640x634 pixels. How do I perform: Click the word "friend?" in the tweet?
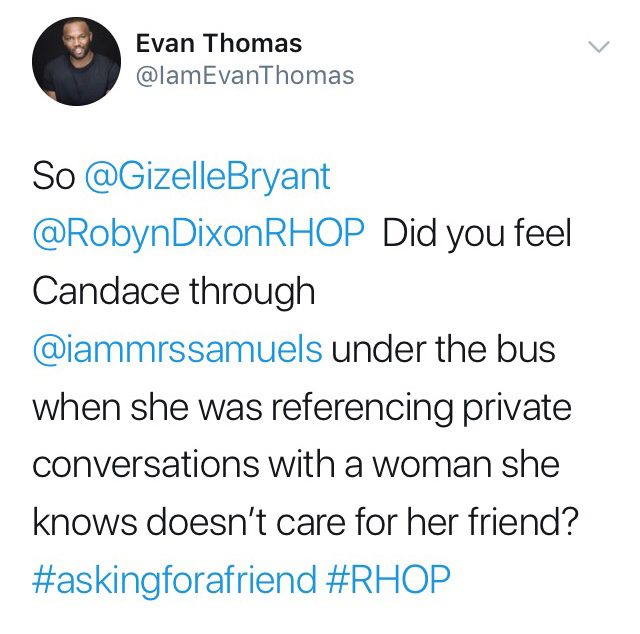coord(523,522)
